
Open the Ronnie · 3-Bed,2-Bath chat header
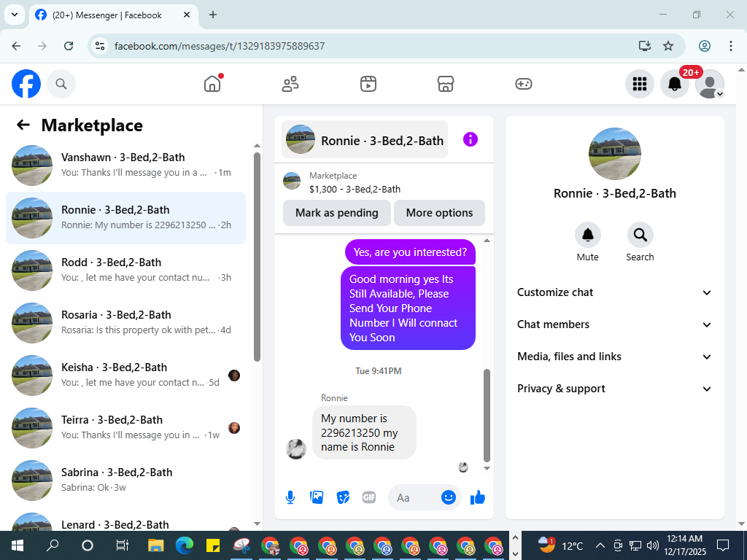tap(365, 139)
